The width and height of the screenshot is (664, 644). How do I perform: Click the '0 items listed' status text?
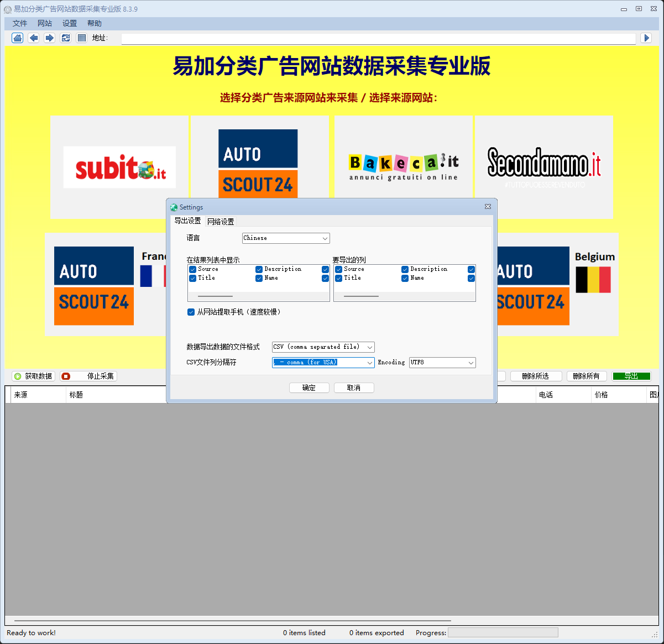click(304, 633)
